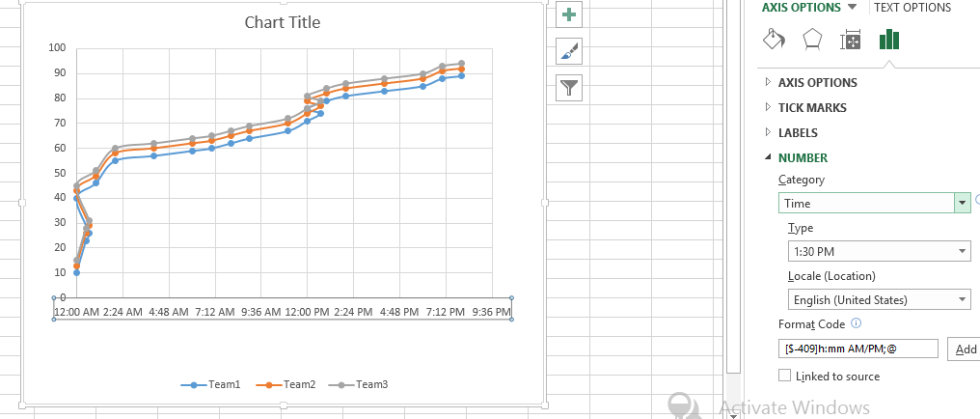
Task: Open the AXIS OPTIONS header dropdown arrow
Action: [852, 8]
